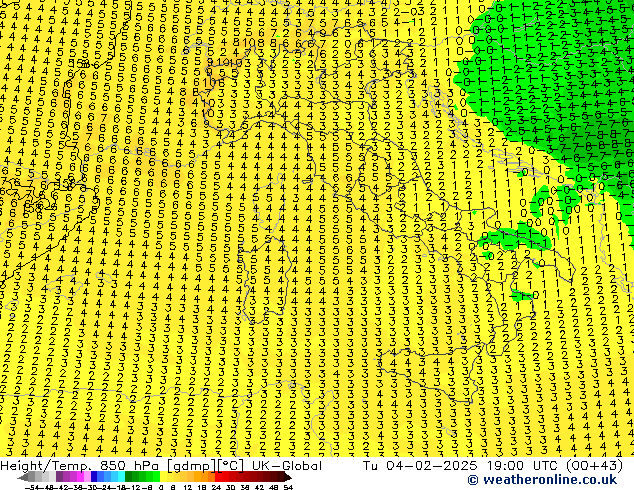Image resolution: width=634 pixels, height=490 pixels.
Task: Select the bright red legend segment near 24
Action: point(219,477)
